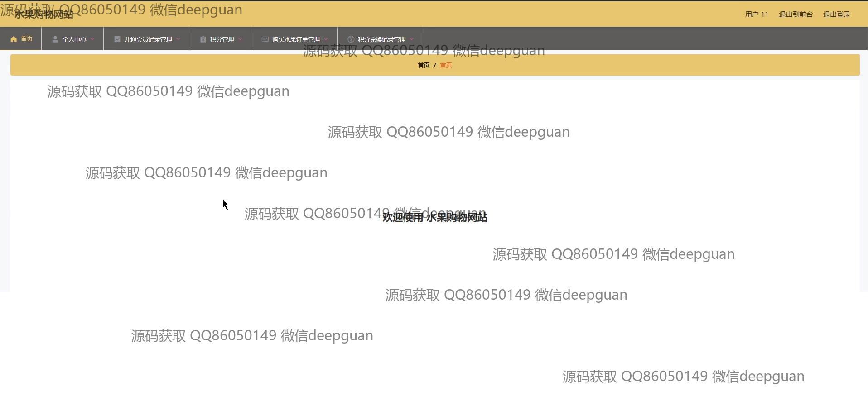Expand the 积分兑换记录管理 dropdown arrow
868x420 pixels.
(x=411, y=39)
